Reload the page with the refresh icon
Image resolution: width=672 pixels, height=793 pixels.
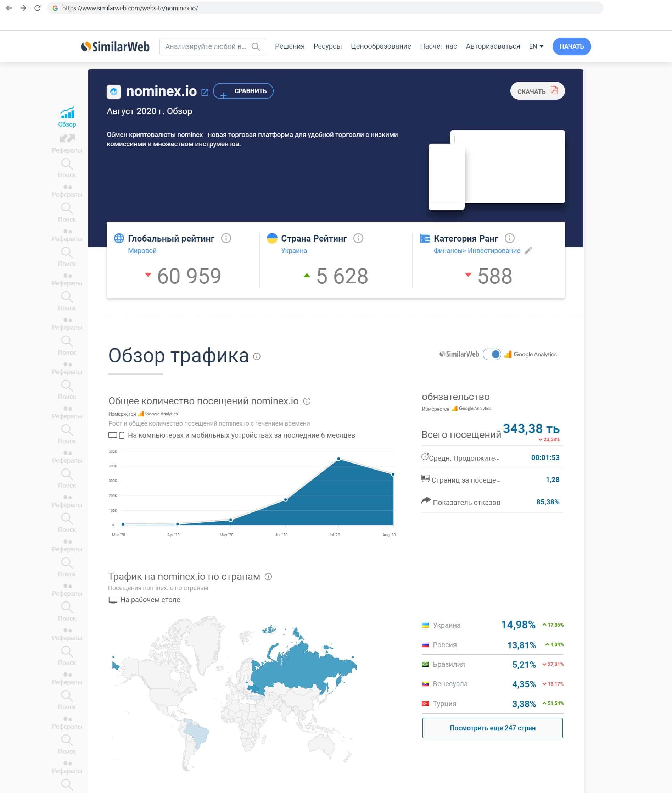pyautogui.click(x=37, y=8)
